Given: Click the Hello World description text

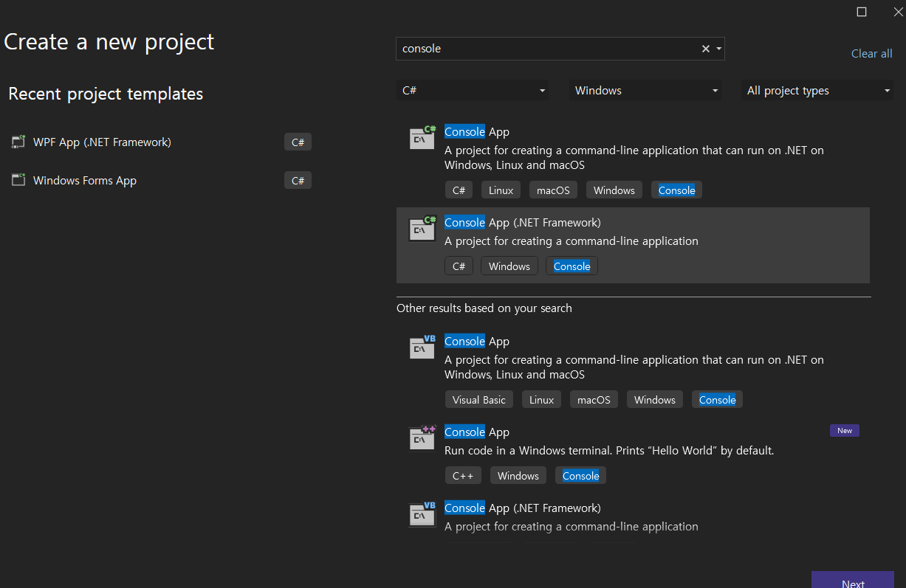Looking at the screenshot, I should [x=609, y=450].
